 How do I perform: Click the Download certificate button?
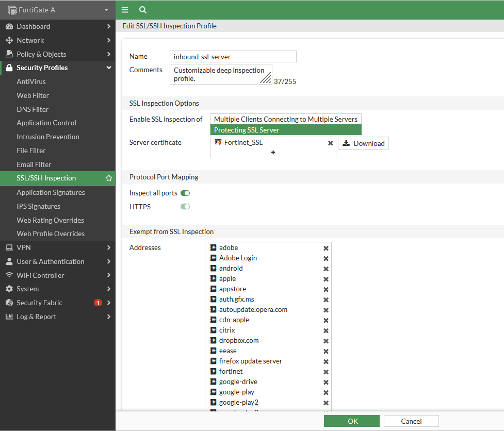tap(363, 143)
